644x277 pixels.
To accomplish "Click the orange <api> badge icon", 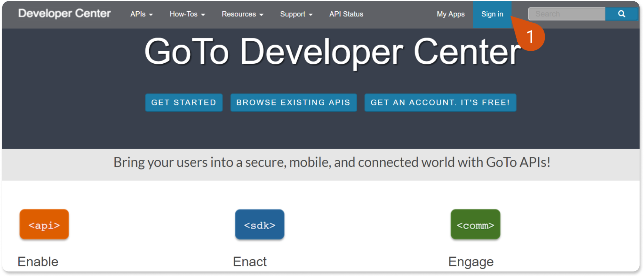I will tap(44, 224).
